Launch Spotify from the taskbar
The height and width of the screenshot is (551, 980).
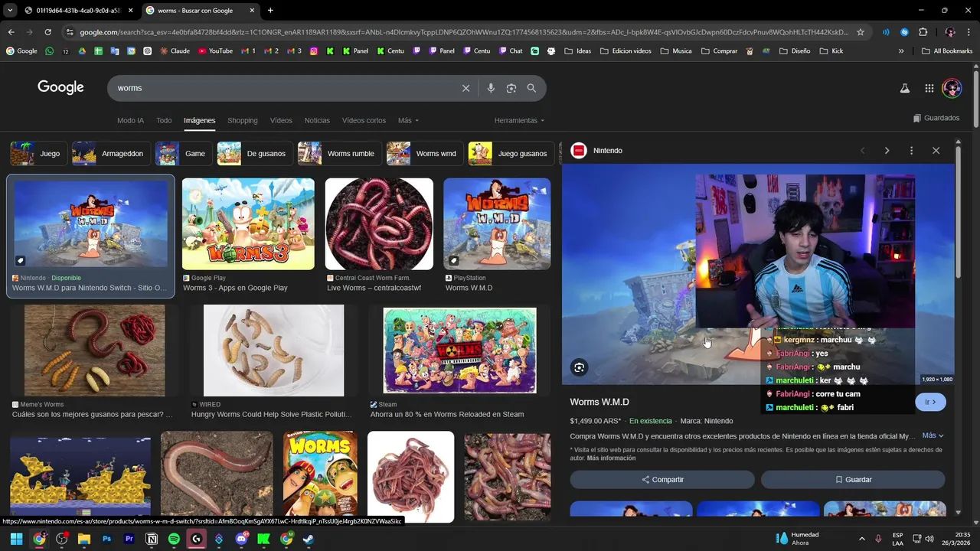coord(174,539)
